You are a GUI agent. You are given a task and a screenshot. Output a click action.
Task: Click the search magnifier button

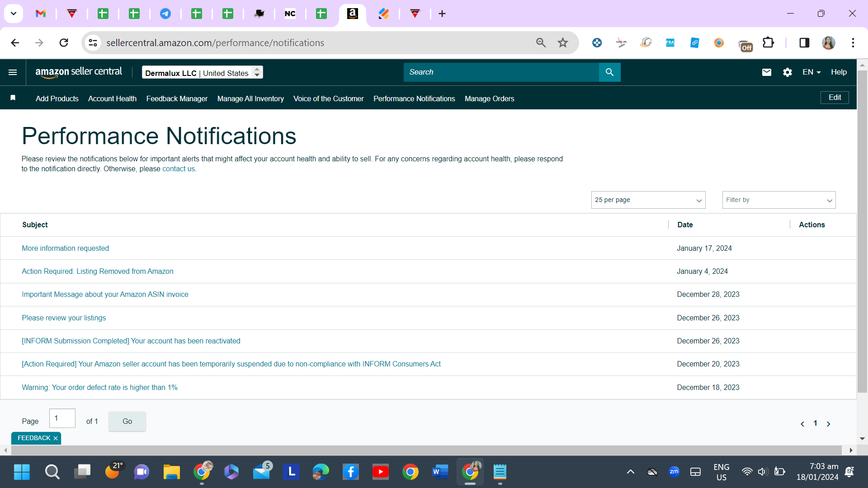point(609,72)
